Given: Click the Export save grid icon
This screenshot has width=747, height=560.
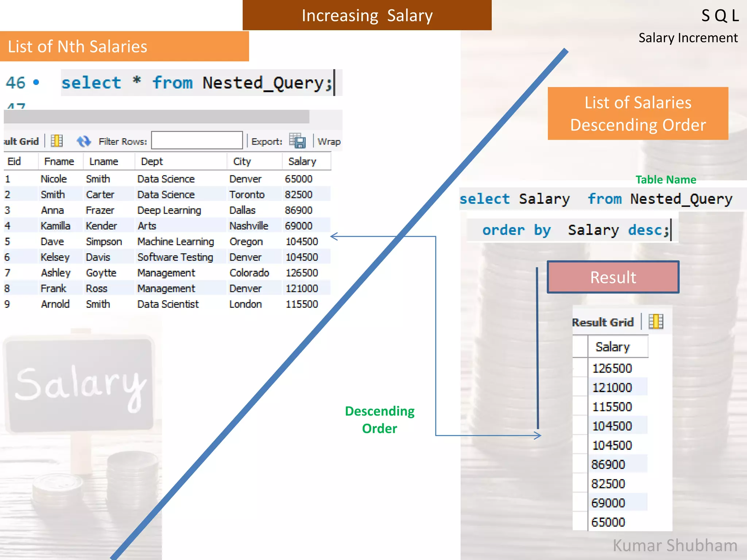Looking at the screenshot, I should click(297, 141).
